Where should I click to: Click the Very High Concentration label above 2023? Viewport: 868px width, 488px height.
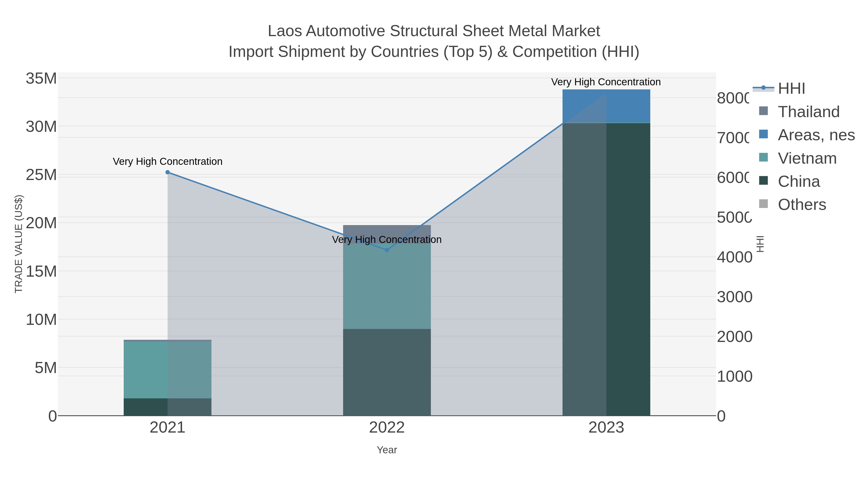coord(606,82)
